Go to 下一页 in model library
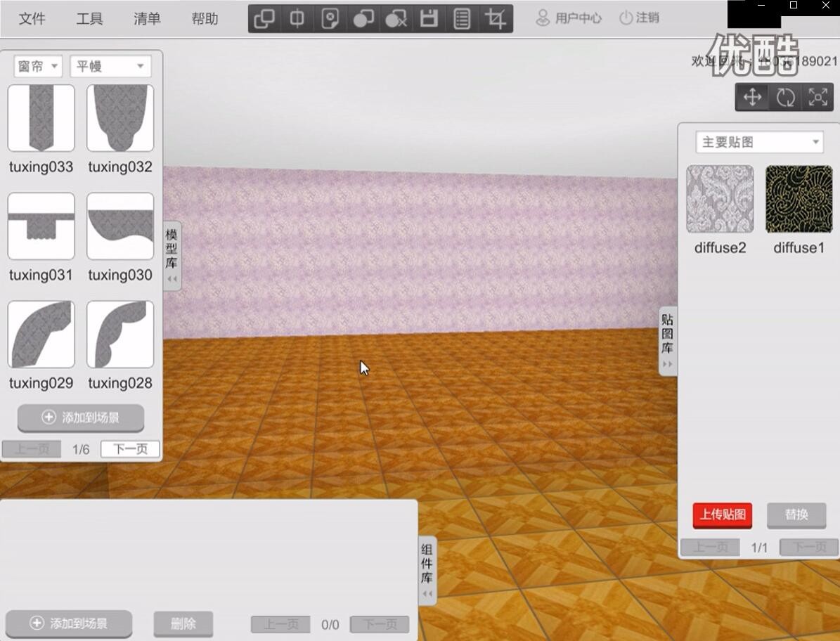The width and height of the screenshot is (840, 641). click(130, 448)
